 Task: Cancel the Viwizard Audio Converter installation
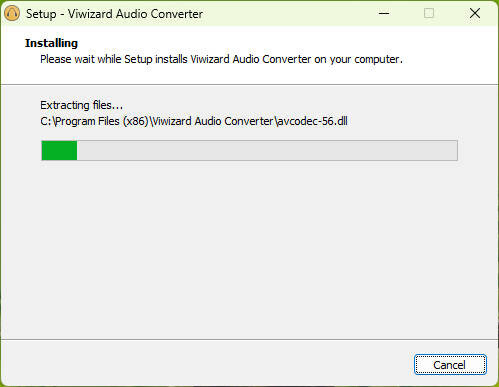point(450,365)
